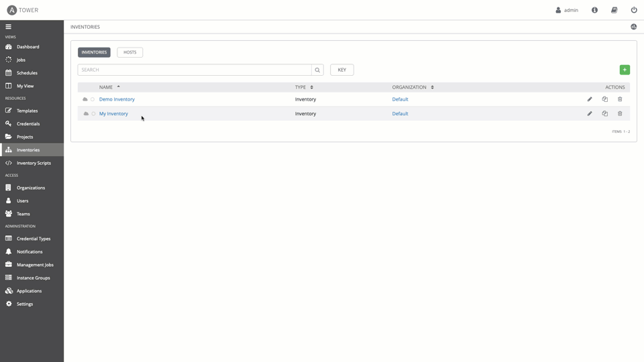Click the KEY button
The height and width of the screenshot is (362, 644).
[x=341, y=70]
